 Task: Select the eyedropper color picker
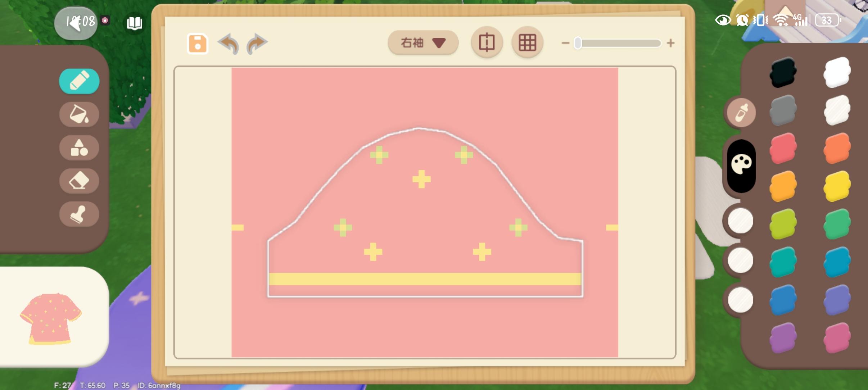741,112
